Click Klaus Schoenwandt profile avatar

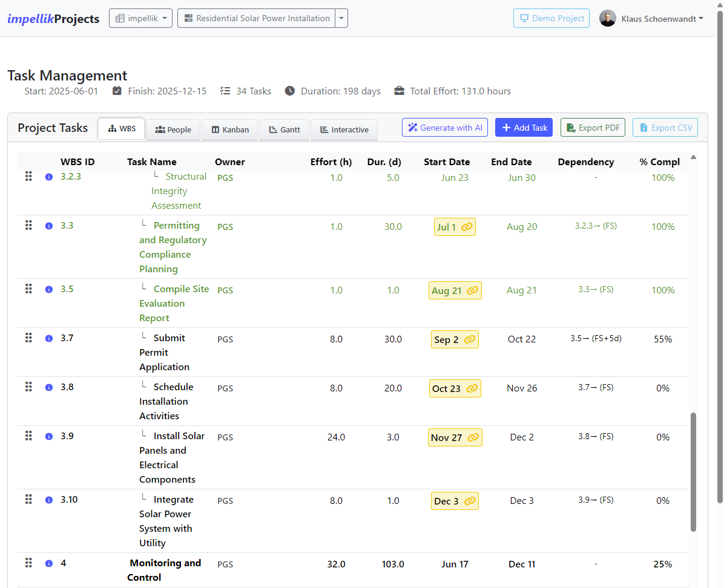tap(608, 19)
